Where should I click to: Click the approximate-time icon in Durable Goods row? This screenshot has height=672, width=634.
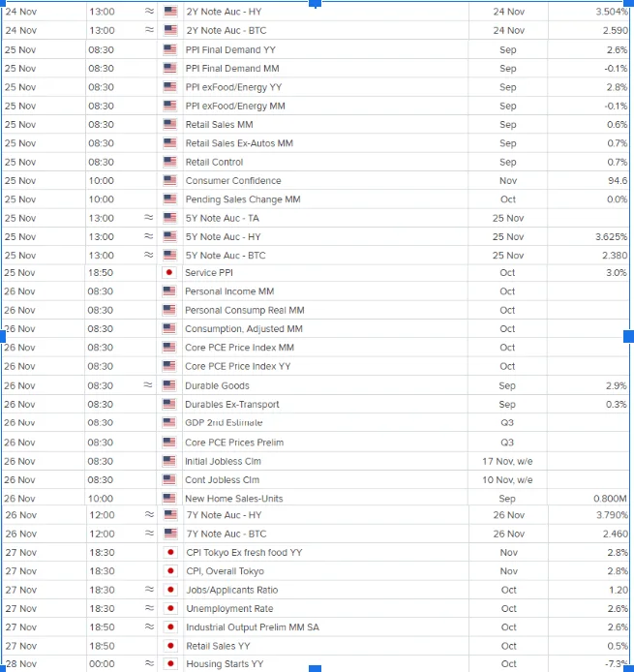(x=148, y=385)
